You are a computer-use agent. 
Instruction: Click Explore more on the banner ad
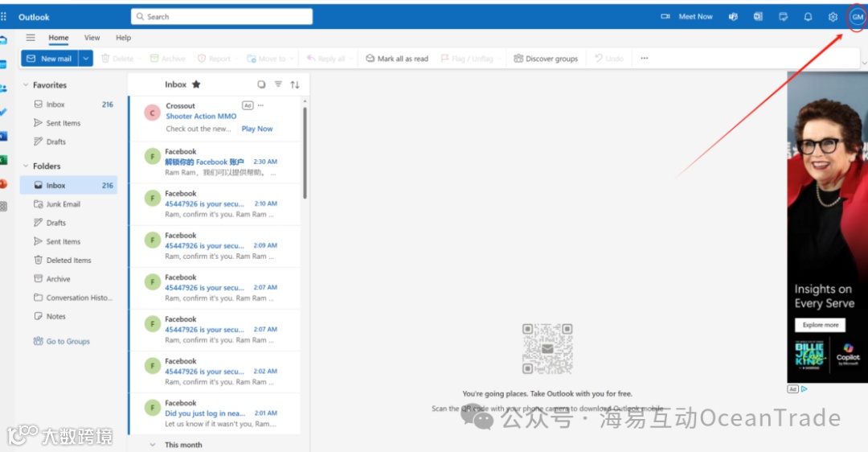tap(821, 325)
